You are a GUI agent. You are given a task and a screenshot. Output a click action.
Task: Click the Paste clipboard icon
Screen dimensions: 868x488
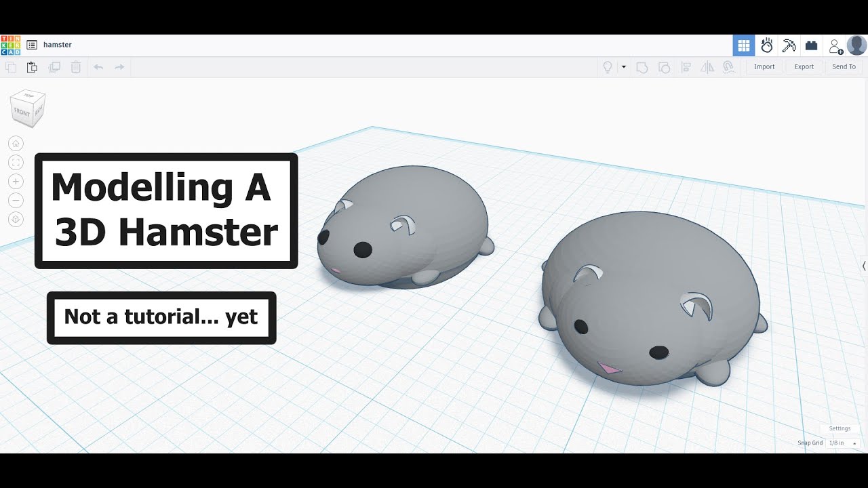(32, 67)
